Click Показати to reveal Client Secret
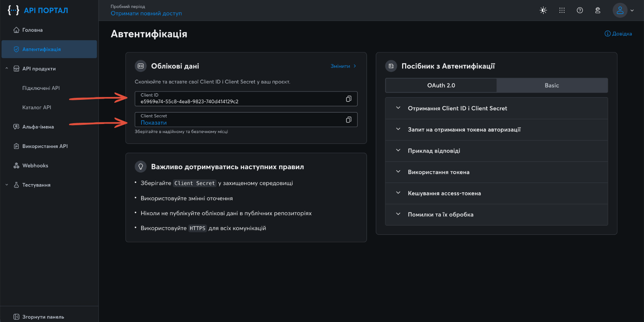Image resolution: width=644 pixels, height=322 pixels. pyautogui.click(x=153, y=123)
